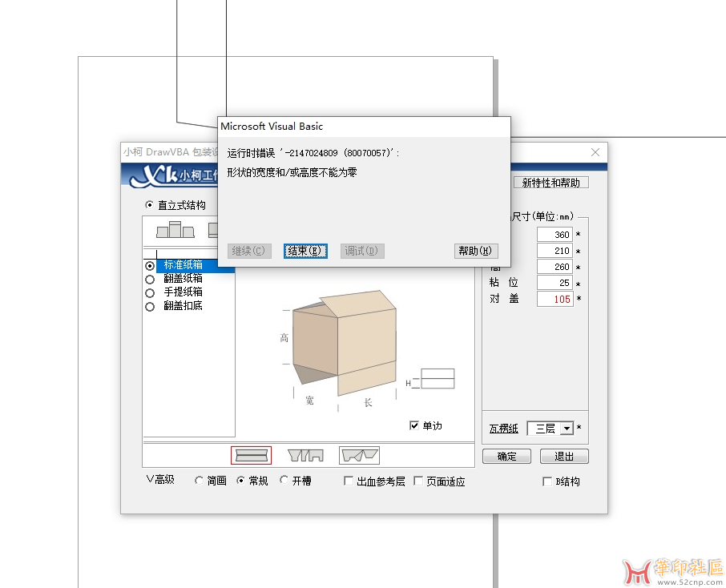Image resolution: width=726 pixels, height=588 pixels.
Task: Select the die-cut flaps style icon
Action: click(359, 456)
